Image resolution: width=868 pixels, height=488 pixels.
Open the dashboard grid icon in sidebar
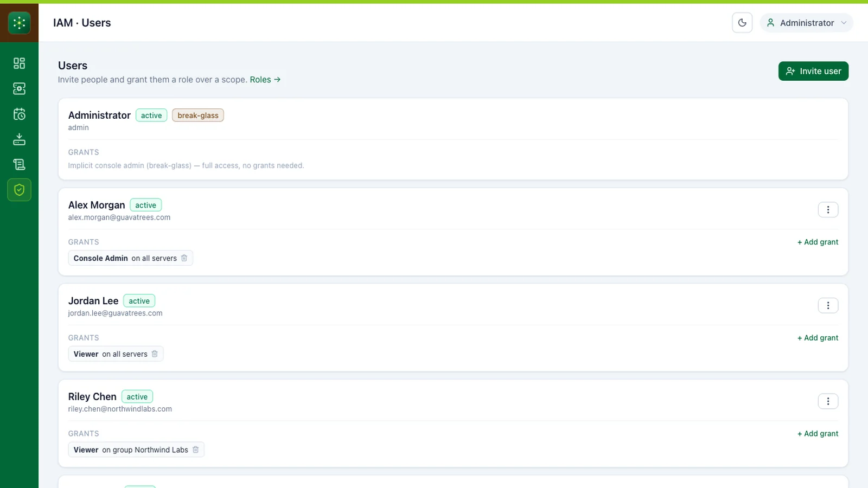click(19, 63)
